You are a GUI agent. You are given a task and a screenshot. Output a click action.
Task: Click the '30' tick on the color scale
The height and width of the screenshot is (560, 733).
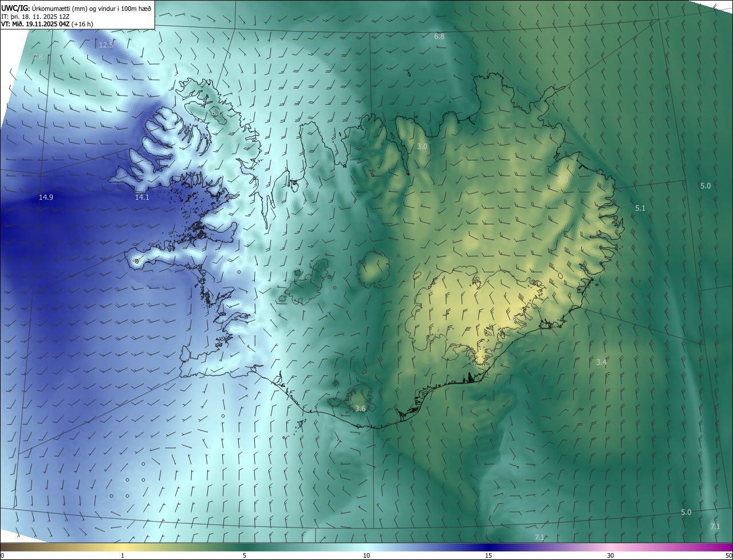[610, 555]
